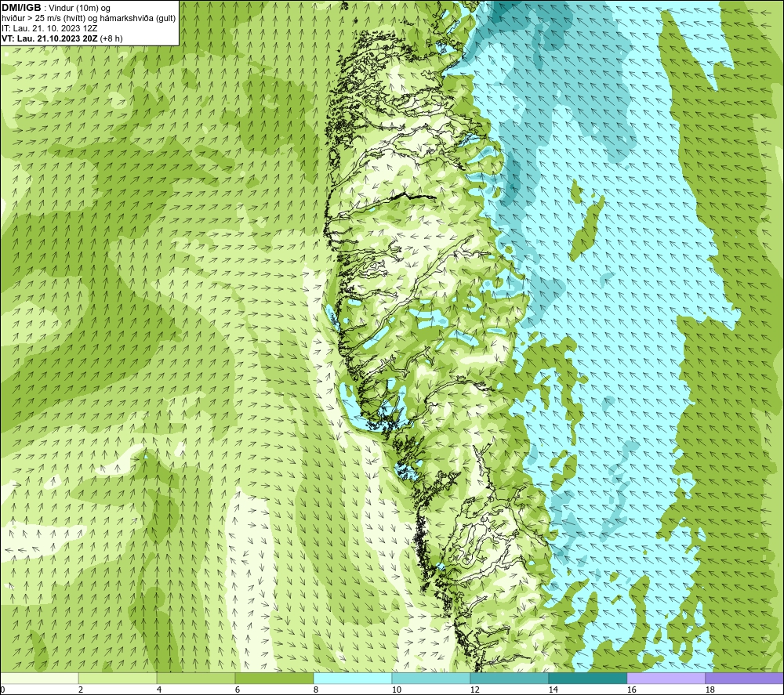This screenshot has height=695, width=784.
Task: Click the 'Vindur (10m) og' label
Action: [79, 8]
